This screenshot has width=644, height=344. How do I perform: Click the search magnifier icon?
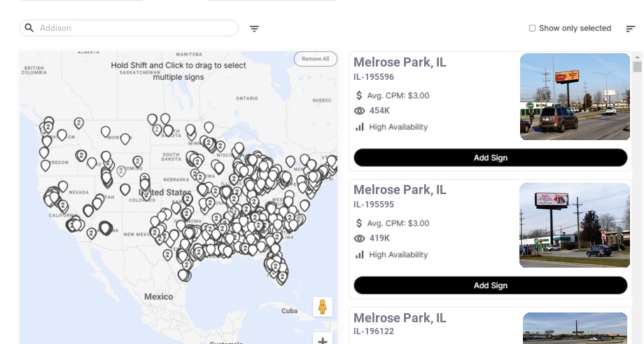tap(29, 28)
